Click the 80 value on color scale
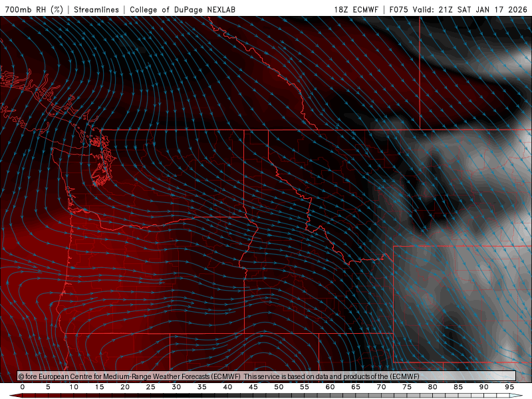This screenshot has height=399, width=532. point(433,387)
